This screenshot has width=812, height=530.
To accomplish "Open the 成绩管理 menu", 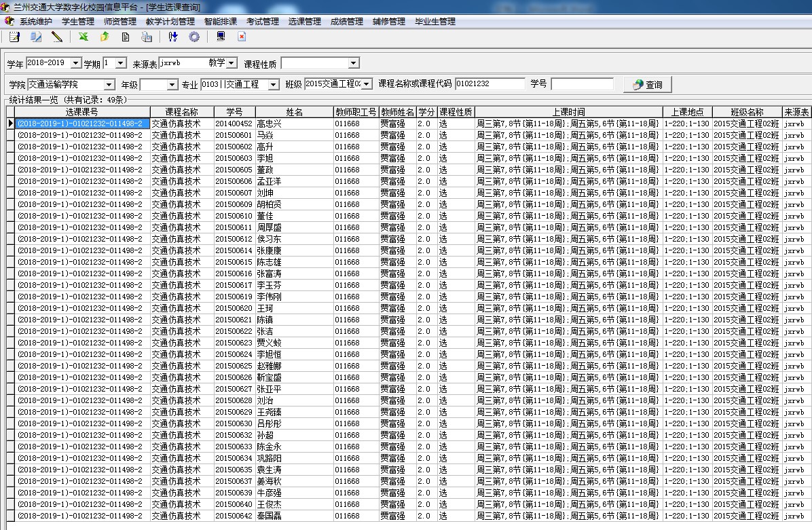I will click(346, 22).
